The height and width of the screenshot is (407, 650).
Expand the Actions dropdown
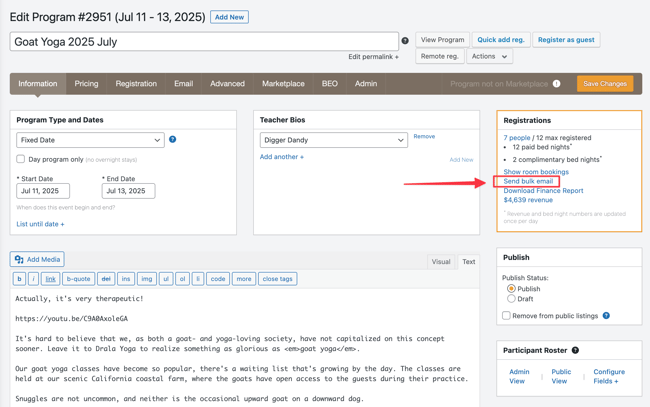[x=490, y=56]
